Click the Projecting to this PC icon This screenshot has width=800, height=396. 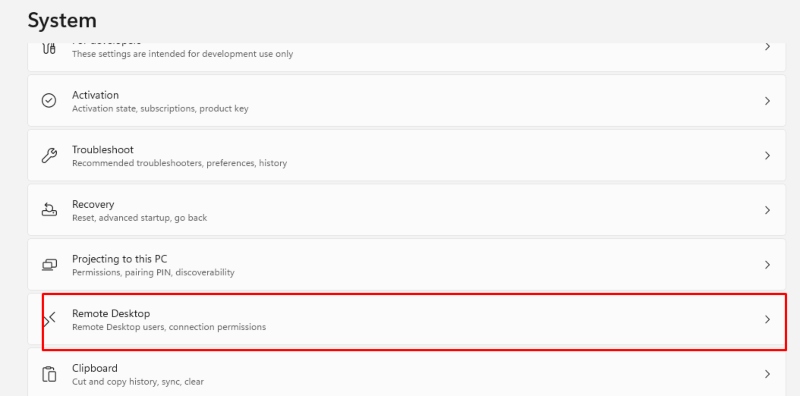click(49, 264)
